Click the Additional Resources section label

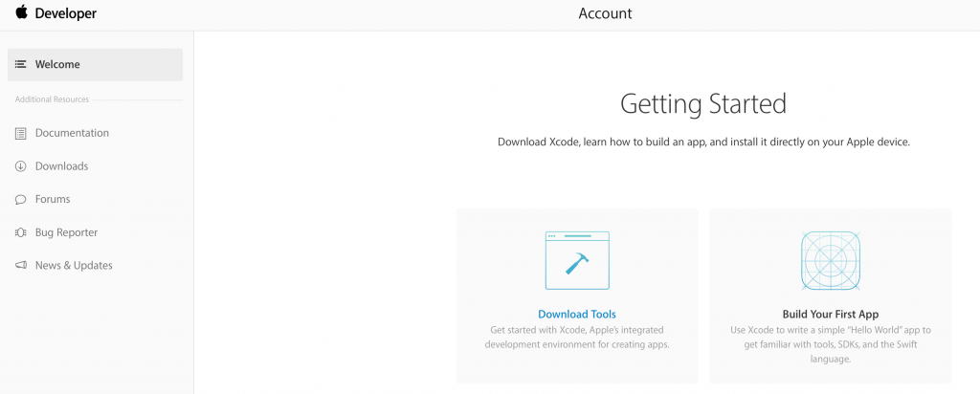click(52, 99)
